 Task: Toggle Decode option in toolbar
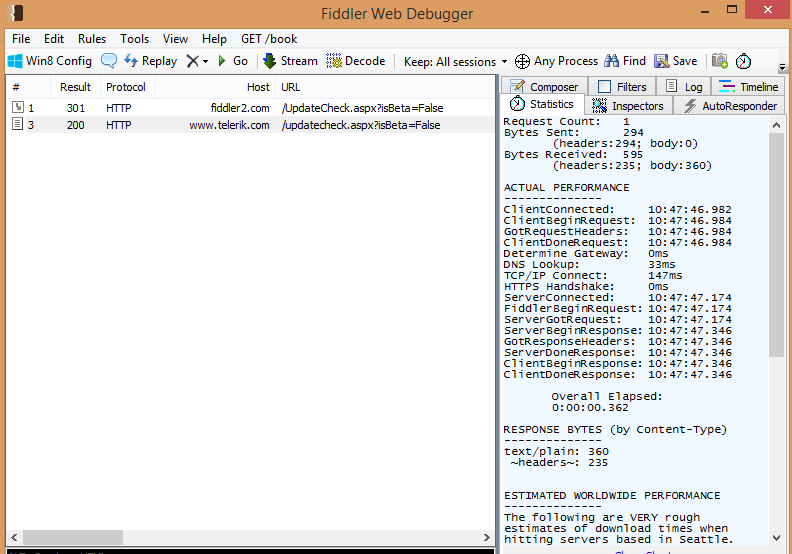click(x=356, y=61)
